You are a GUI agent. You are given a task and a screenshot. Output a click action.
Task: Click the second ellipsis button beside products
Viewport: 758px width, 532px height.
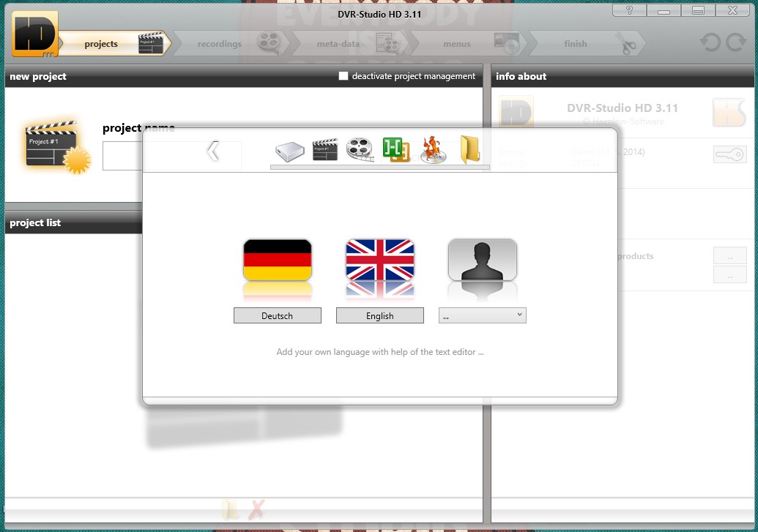pyautogui.click(x=730, y=274)
